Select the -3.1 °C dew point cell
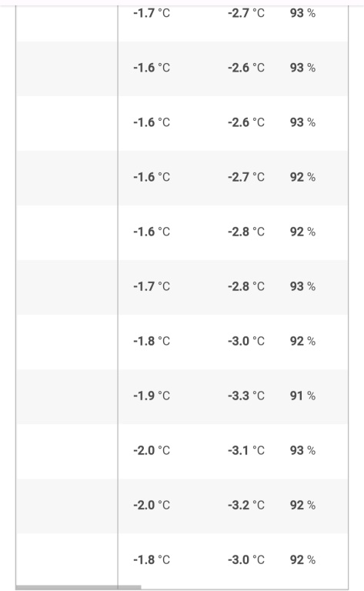This screenshot has width=364, height=591. (246, 450)
